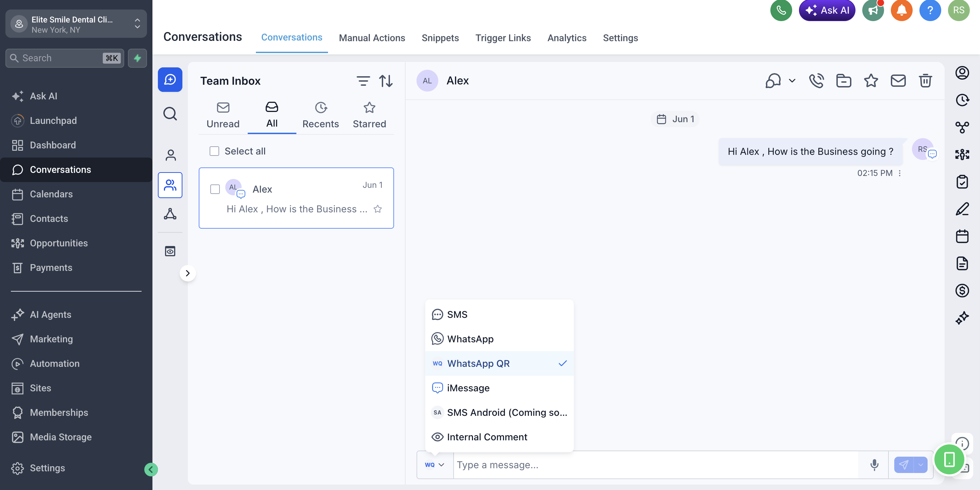Expand the conversation panel chevron arrow
The width and height of the screenshot is (980, 490).
click(x=187, y=273)
